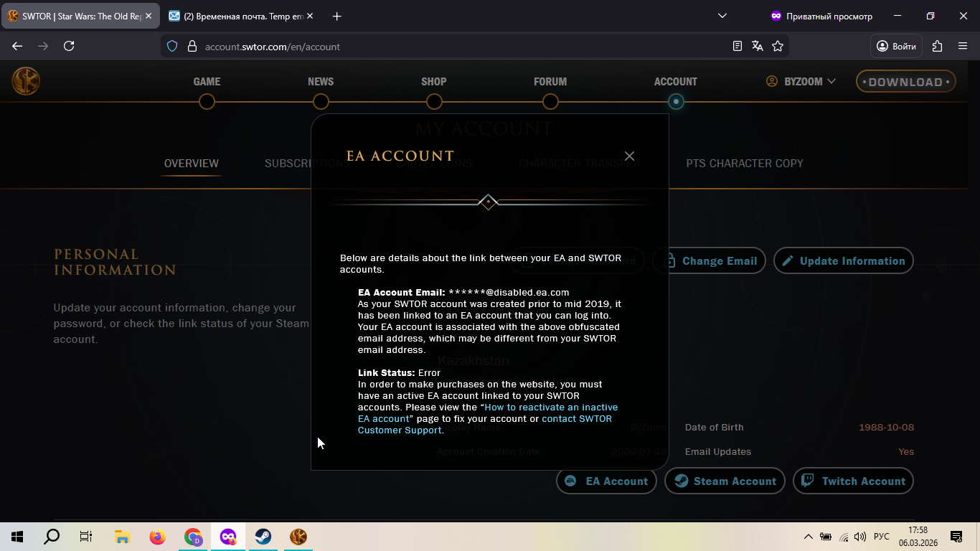
Task: Open the SHOP navigation menu
Action: [434, 82]
